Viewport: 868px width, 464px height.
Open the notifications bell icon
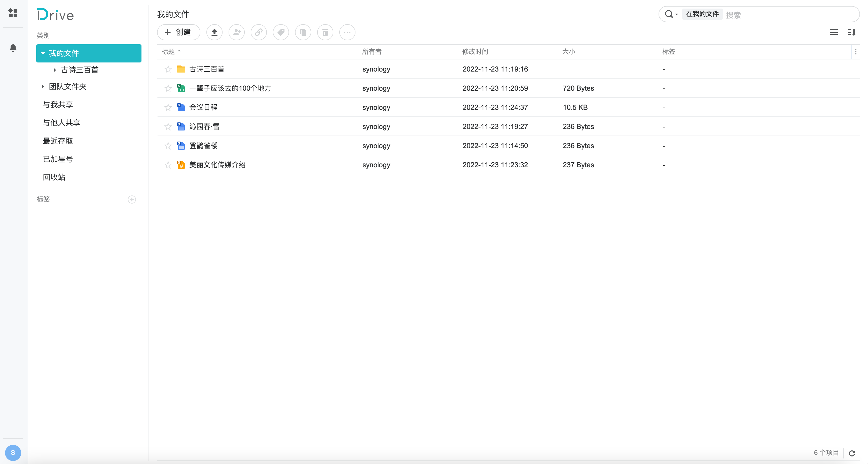[13, 48]
